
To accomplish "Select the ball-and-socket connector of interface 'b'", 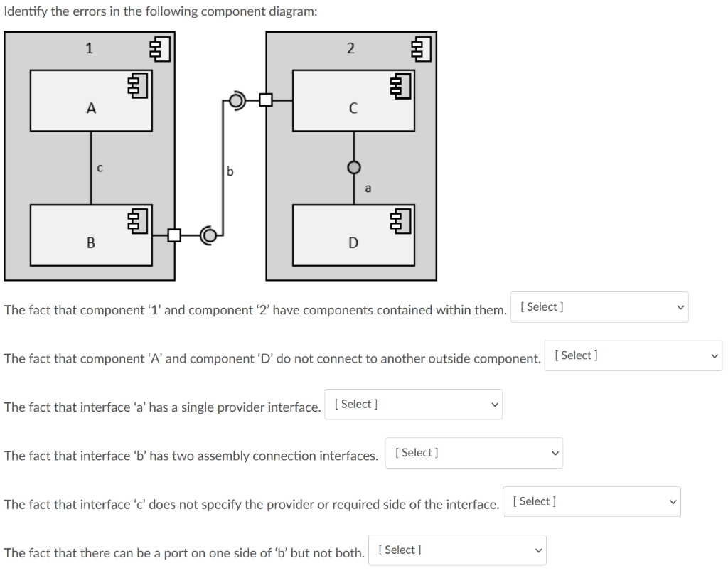I will pyautogui.click(x=237, y=100).
